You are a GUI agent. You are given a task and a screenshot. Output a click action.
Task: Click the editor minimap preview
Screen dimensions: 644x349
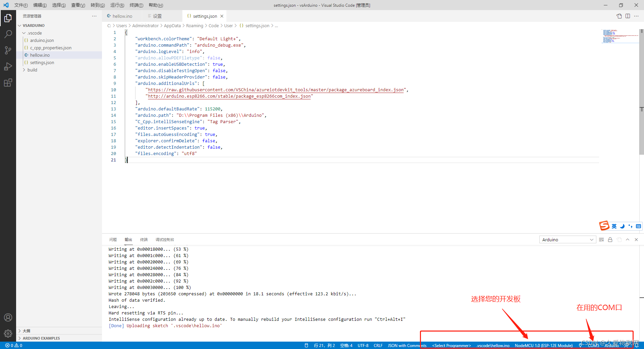point(620,36)
